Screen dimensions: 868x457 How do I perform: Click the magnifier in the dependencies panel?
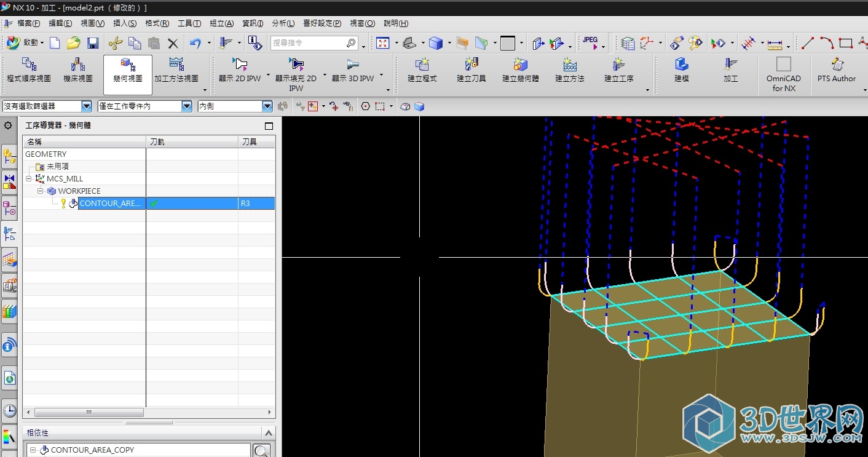pyautogui.click(x=262, y=451)
